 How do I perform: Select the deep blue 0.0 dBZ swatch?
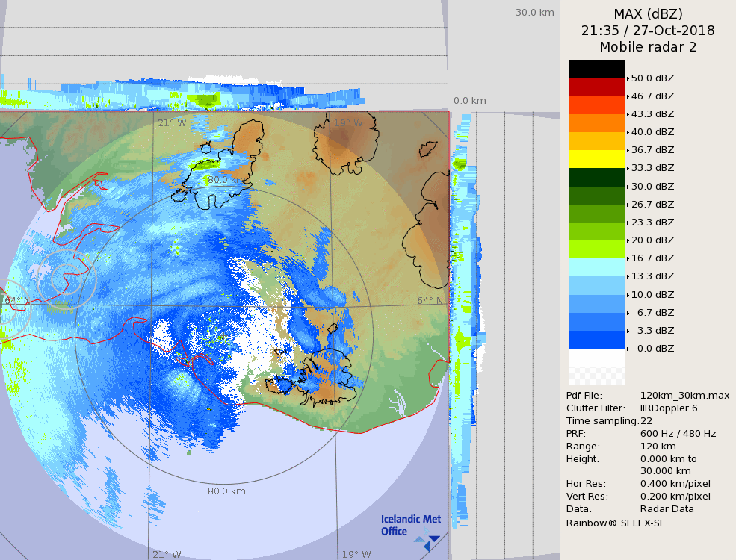596,340
